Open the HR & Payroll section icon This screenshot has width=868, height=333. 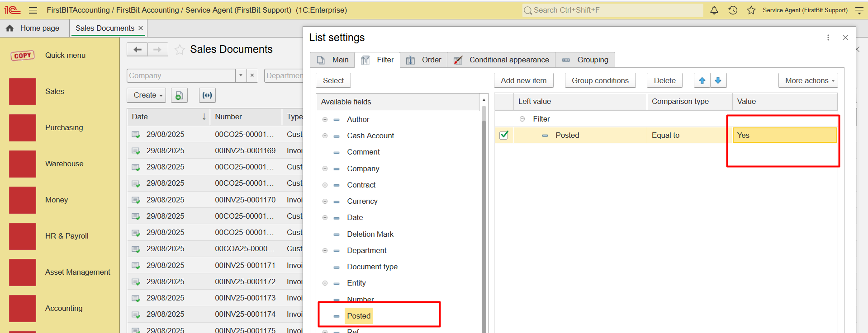pos(23,236)
